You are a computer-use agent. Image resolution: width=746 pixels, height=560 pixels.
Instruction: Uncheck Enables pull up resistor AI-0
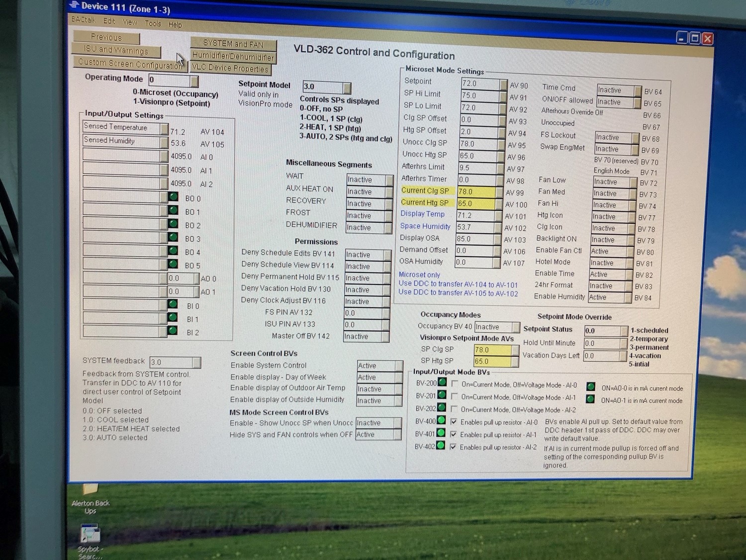454,422
